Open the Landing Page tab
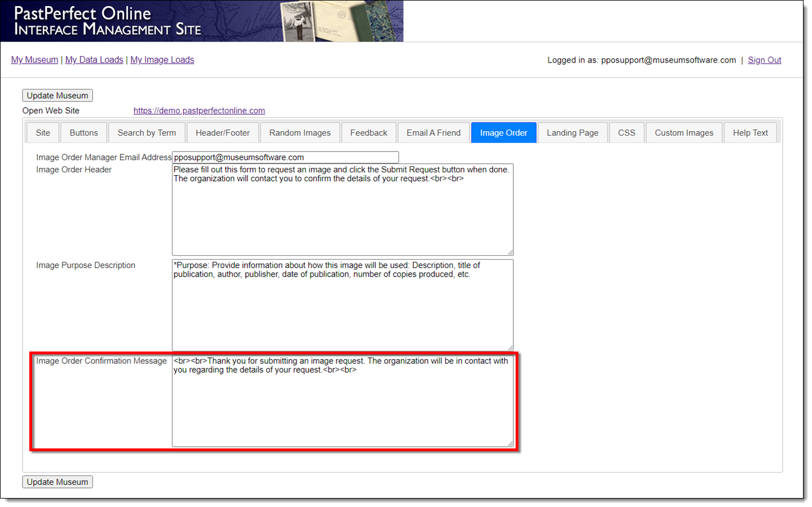 (573, 133)
